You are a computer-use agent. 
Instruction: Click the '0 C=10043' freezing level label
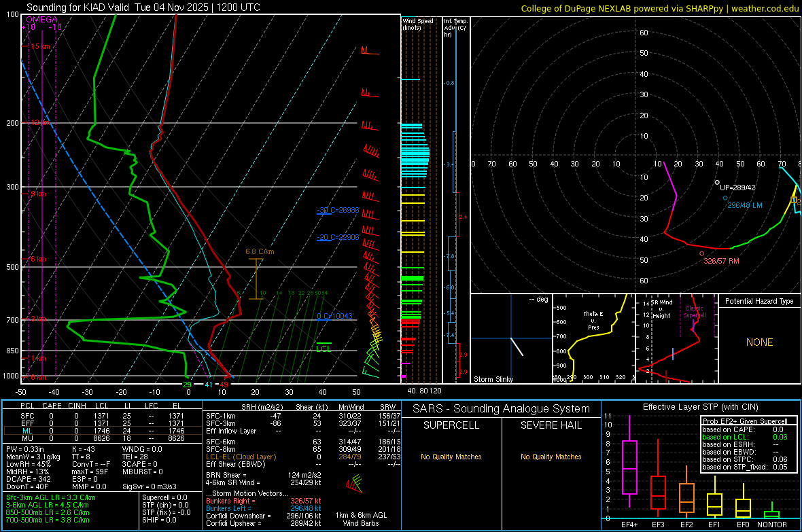tap(335, 316)
